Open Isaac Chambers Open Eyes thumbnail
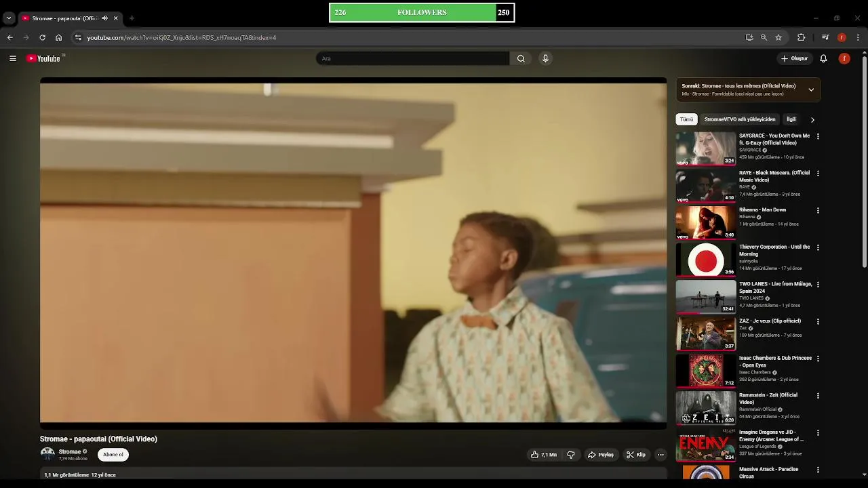Screen dimensions: 868x488 (x=706, y=371)
